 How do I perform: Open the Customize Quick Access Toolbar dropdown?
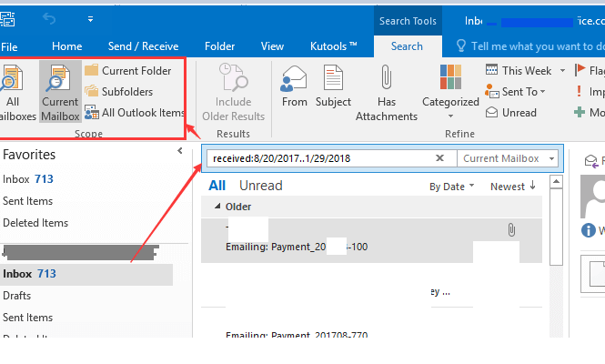(x=90, y=19)
